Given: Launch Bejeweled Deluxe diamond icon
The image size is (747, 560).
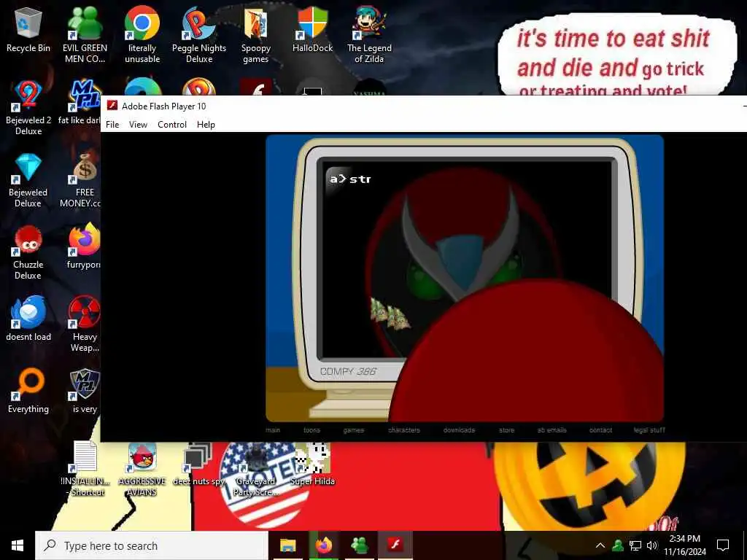Looking at the screenshot, I should [x=28, y=180].
